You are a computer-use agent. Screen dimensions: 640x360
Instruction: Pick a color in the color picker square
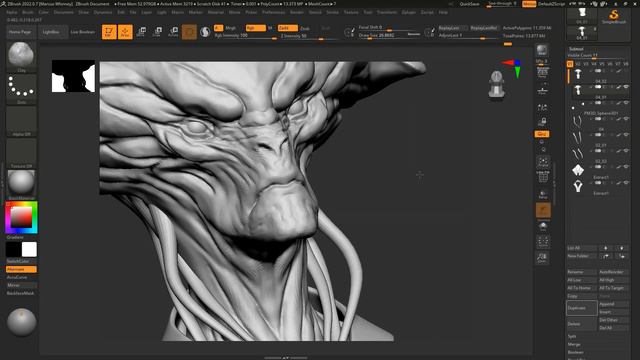point(21,218)
